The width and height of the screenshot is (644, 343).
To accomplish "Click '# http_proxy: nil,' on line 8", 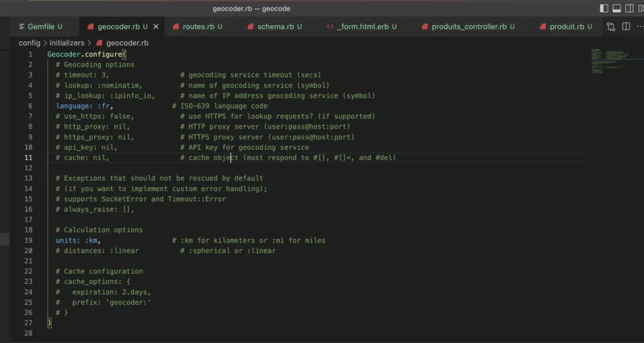I will click(x=93, y=126).
